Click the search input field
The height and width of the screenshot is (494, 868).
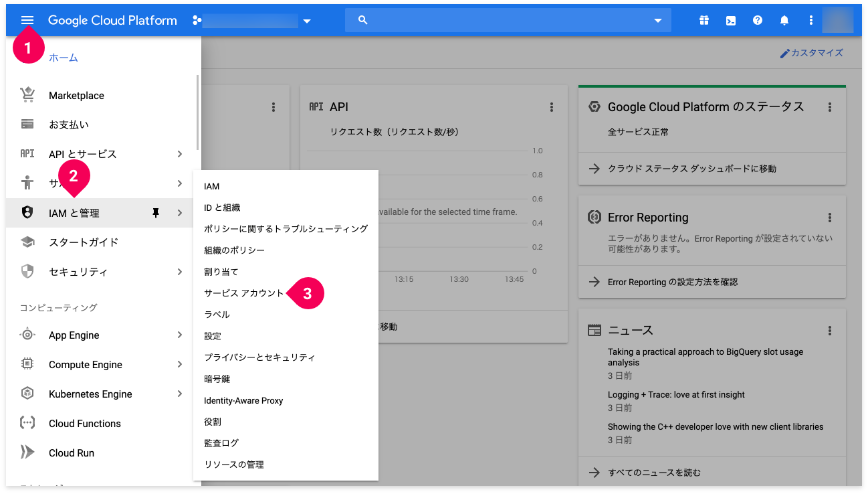508,21
